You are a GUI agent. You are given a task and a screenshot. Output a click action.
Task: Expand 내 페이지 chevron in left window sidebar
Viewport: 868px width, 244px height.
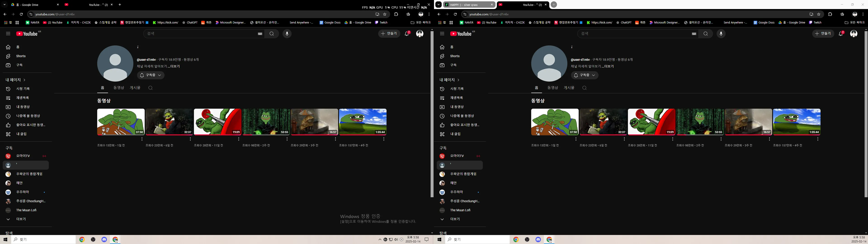coord(24,80)
